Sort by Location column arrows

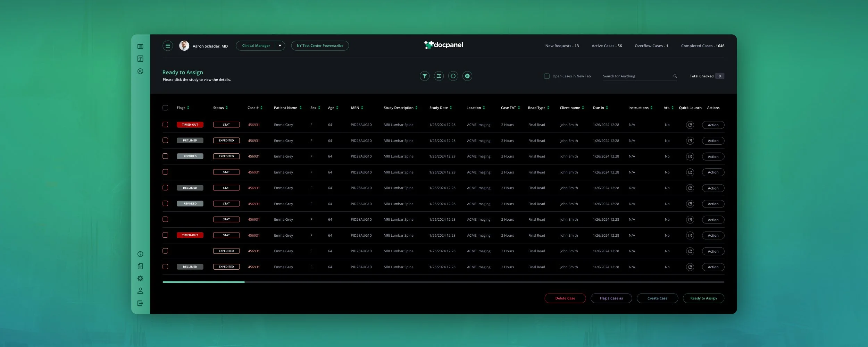tap(484, 108)
